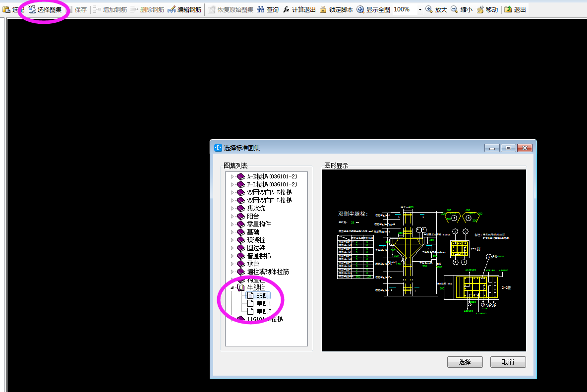Viewport: 587px width, 392px height.
Task: Click the open-book icon of 牛腿柱
Action: tap(241, 287)
